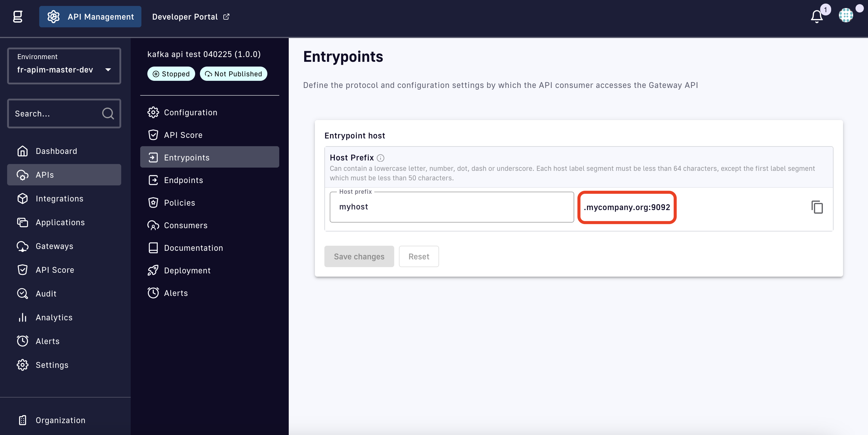The width and height of the screenshot is (868, 435).
Task: Open the notifications bell
Action: (x=816, y=16)
